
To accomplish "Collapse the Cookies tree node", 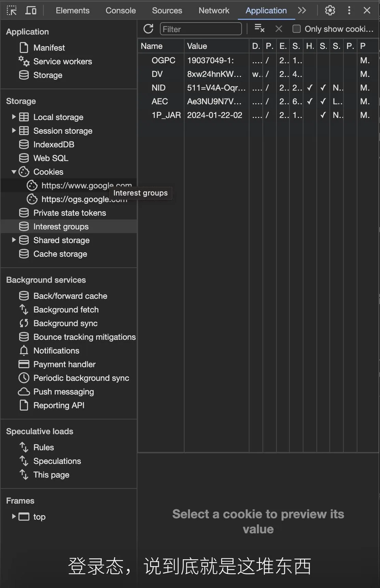I will 14,172.
